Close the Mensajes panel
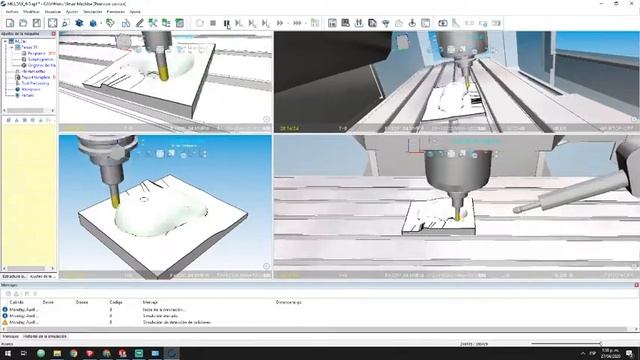The height and width of the screenshot is (360, 640). tap(636, 285)
